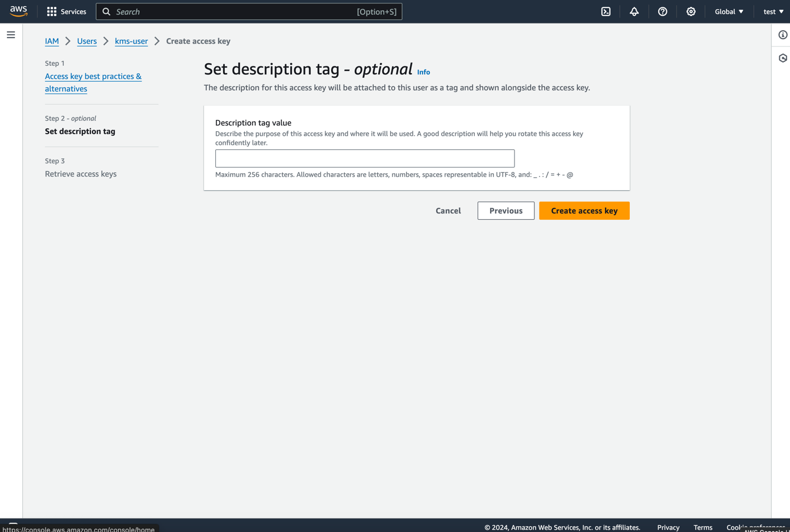790x532 pixels.
Task: Click the Services menu label
Action: pos(73,11)
